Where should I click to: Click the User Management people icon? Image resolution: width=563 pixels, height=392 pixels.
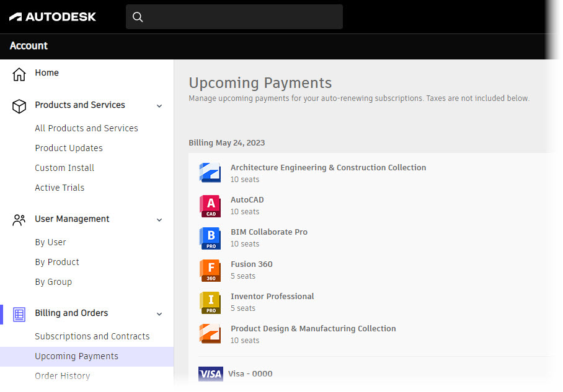pyautogui.click(x=19, y=219)
